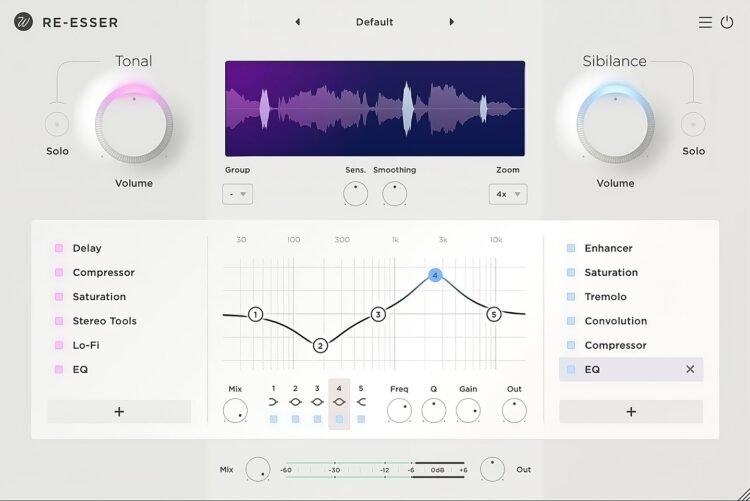
Task: Add a new Tonal effect with plus button
Action: [x=119, y=411]
